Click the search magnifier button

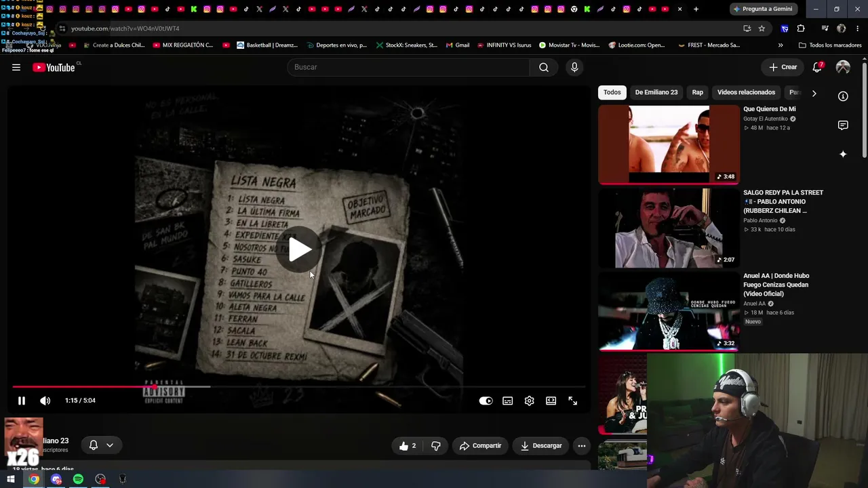pos(544,67)
